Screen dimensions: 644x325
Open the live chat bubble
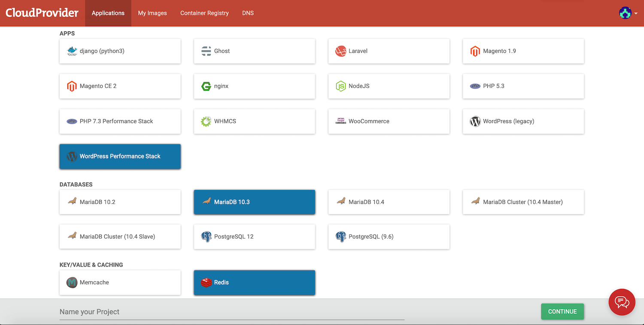click(x=622, y=302)
